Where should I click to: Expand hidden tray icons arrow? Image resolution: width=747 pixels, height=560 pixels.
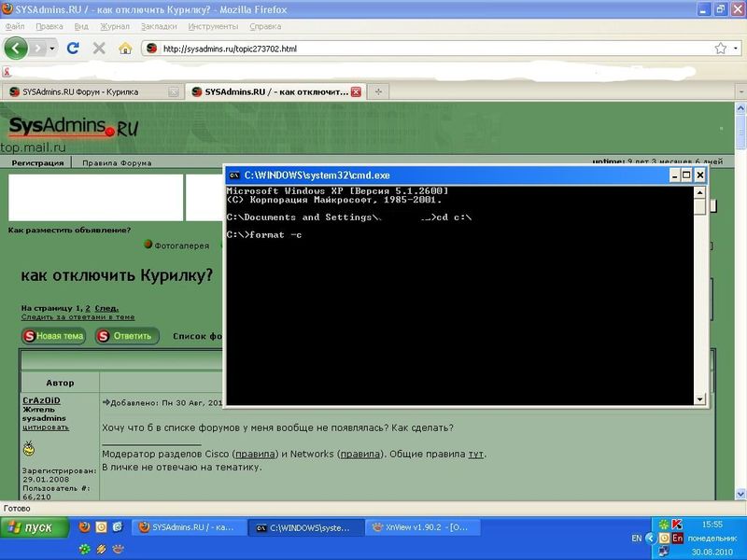[x=650, y=539]
